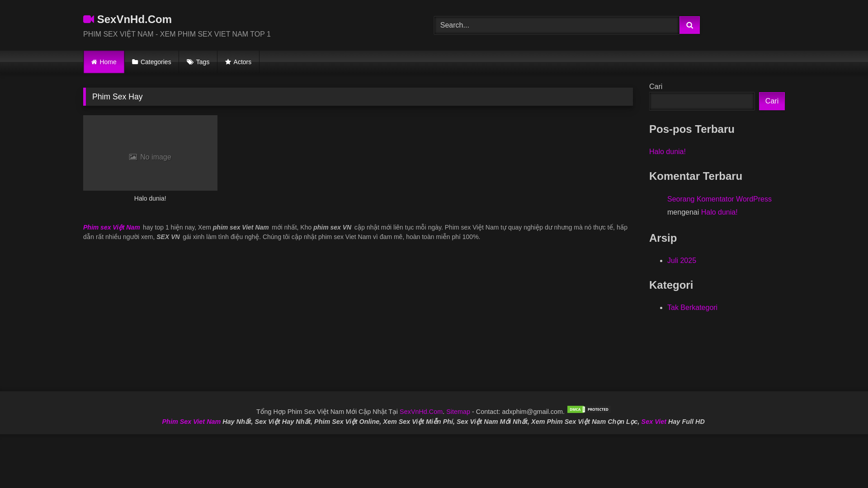Click the sidebar Cari text field
Image resolution: width=868 pixels, height=488 pixels.
702,101
